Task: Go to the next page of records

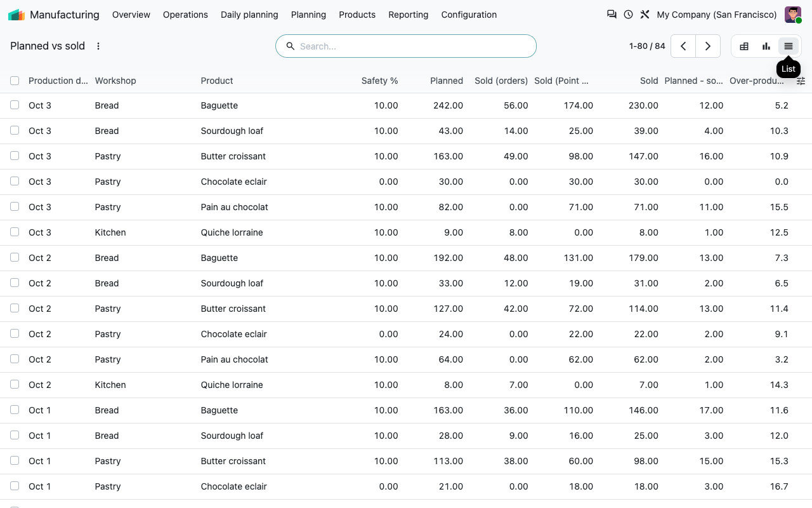Action: click(x=708, y=46)
